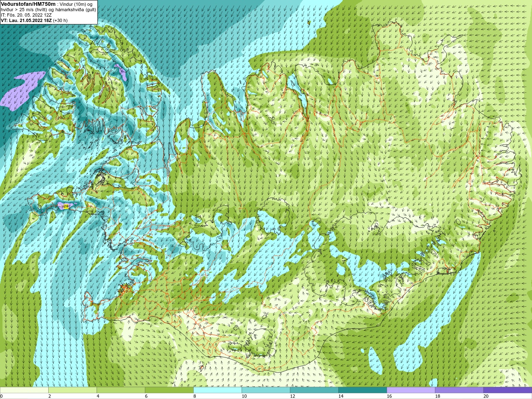The width and height of the screenshot is (532, 399).
Task: Click the legend tick label "2"
Action: click(x=49, y=396)
